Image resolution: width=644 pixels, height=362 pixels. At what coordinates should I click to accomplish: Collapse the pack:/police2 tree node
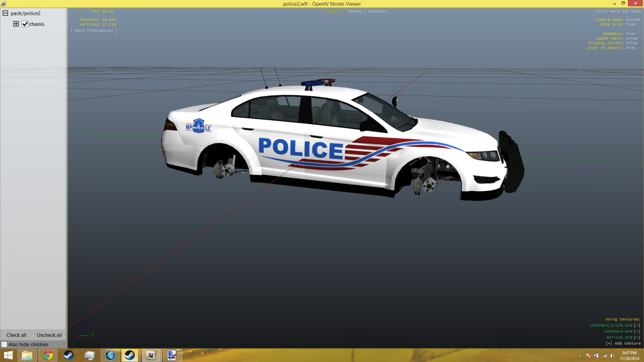pyautogui.click(x=6, y=13)
